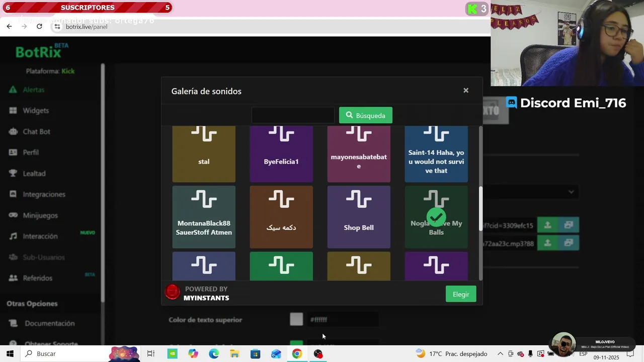
Task: Open Sub-Usuarios in the sidebar
Action: pos(44,257)
